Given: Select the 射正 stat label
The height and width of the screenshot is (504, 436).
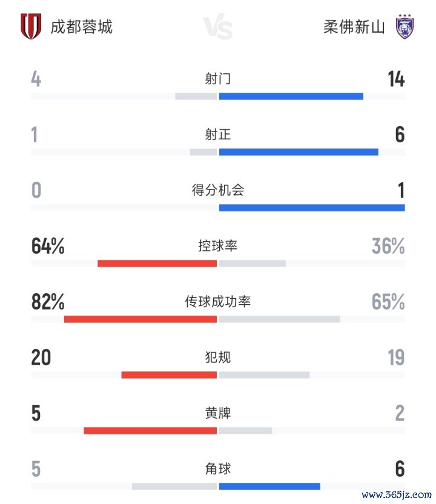Looking at the screenshot, I should tap(217, 134).
